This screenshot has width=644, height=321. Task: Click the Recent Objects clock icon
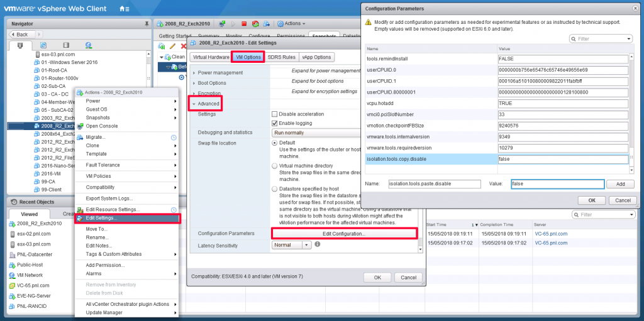click(x=14, y=202)
